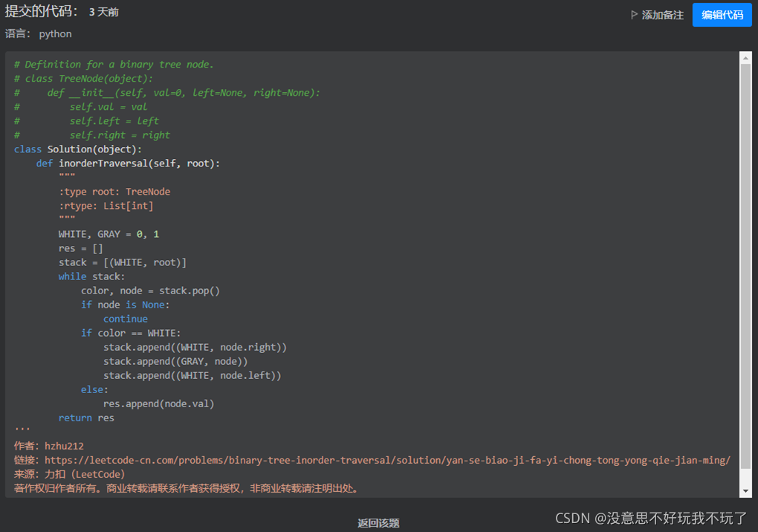Click the 'if node is None:' line

(x=125, y=305)
